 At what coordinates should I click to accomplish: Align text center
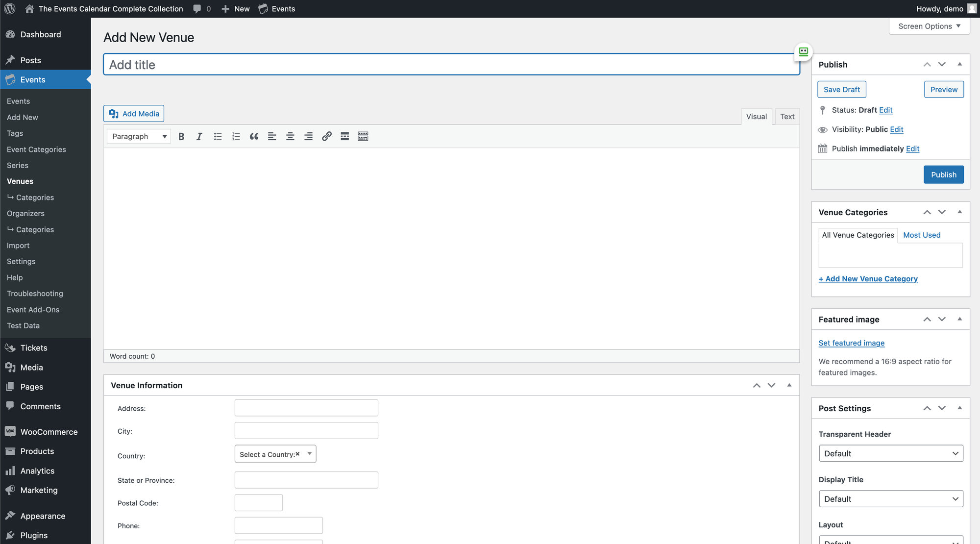click(290, 136)
